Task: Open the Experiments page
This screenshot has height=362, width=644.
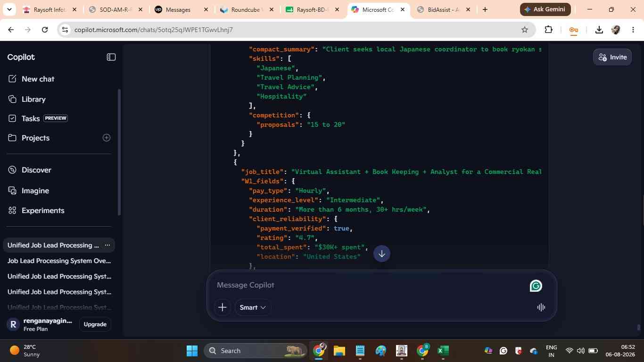Action: point(36,210)
